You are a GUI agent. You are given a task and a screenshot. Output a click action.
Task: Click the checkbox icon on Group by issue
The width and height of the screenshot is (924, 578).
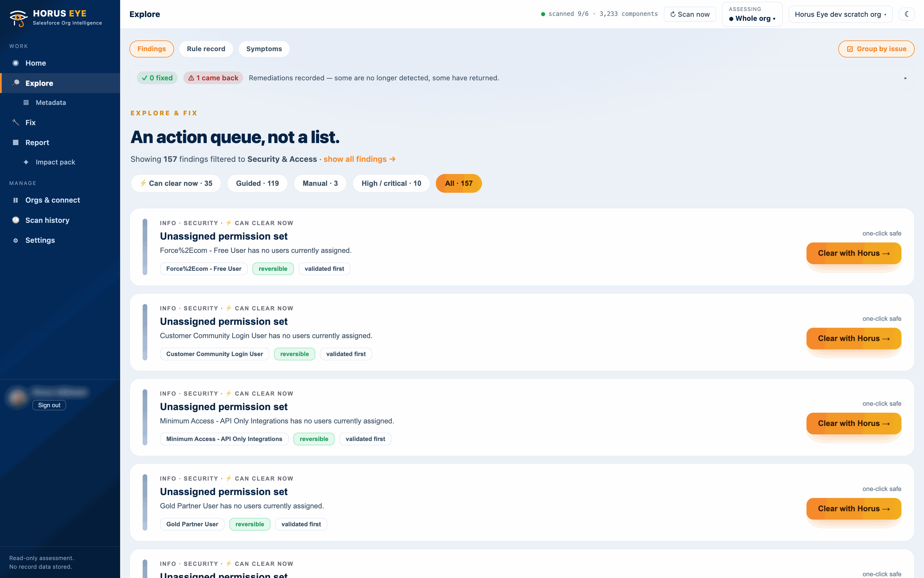(850, 49)
